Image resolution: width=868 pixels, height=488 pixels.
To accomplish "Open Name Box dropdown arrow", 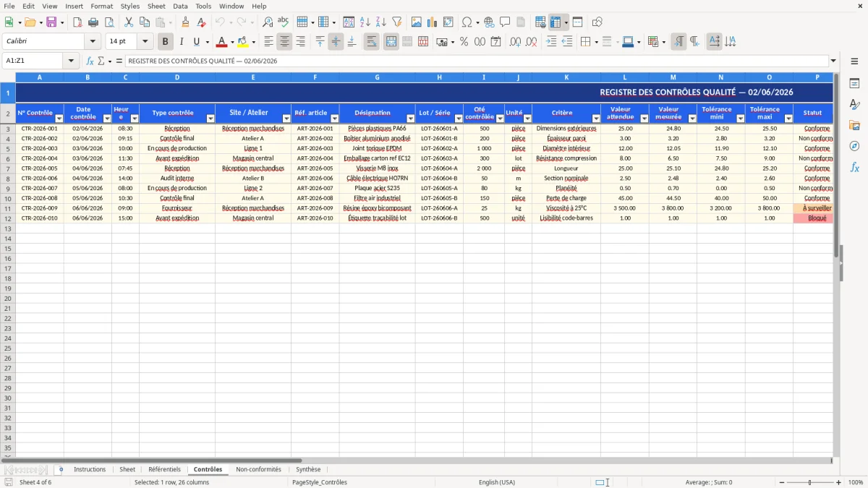I will (71, 61).
